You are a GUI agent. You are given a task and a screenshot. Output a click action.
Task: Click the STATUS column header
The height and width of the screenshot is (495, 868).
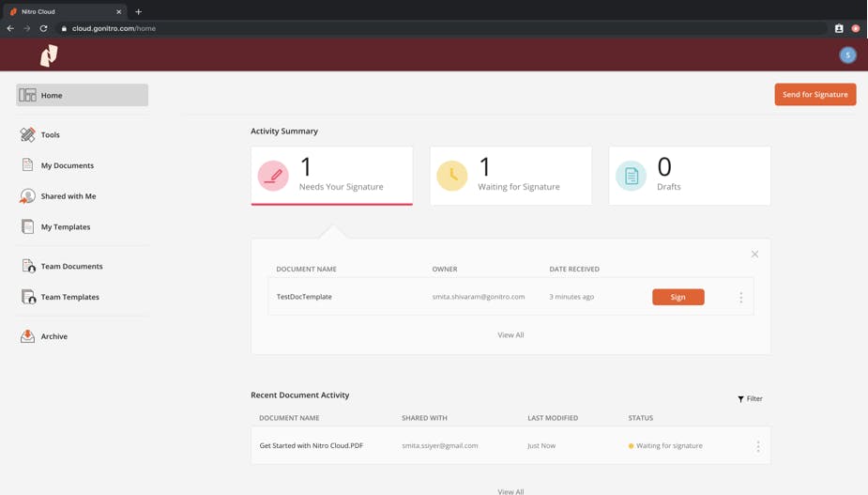click(641, 418)
